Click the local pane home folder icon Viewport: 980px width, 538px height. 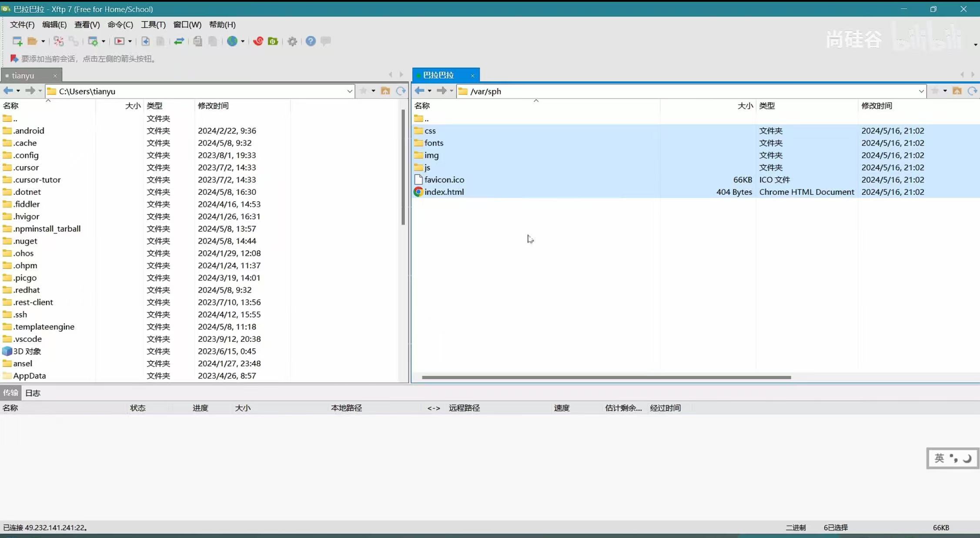point(385,91)
